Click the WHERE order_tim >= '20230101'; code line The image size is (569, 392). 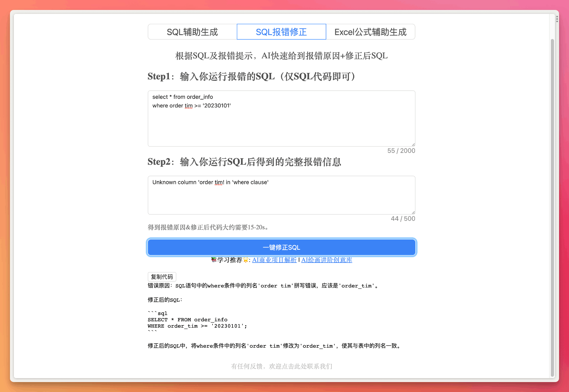[x=197, y=326]
